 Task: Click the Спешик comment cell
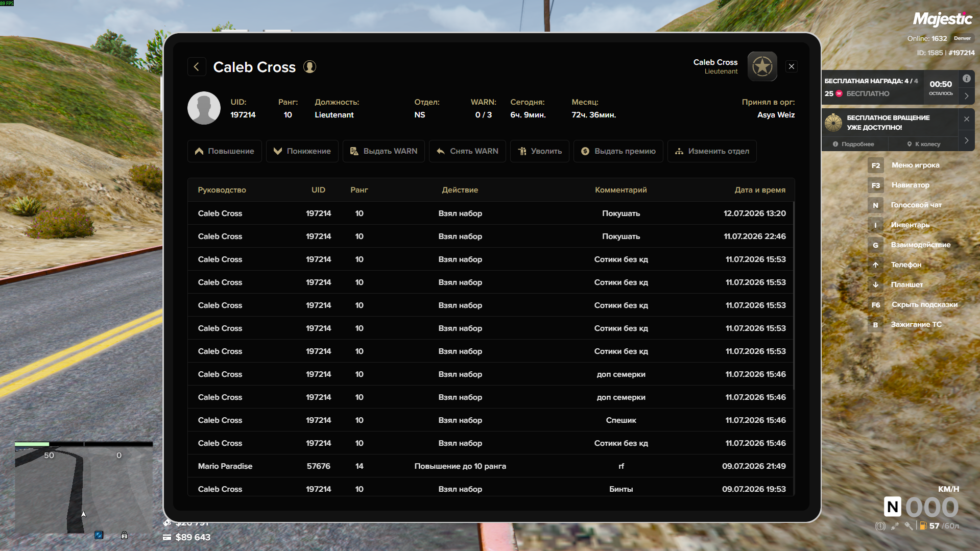click(x=621, y=420)
